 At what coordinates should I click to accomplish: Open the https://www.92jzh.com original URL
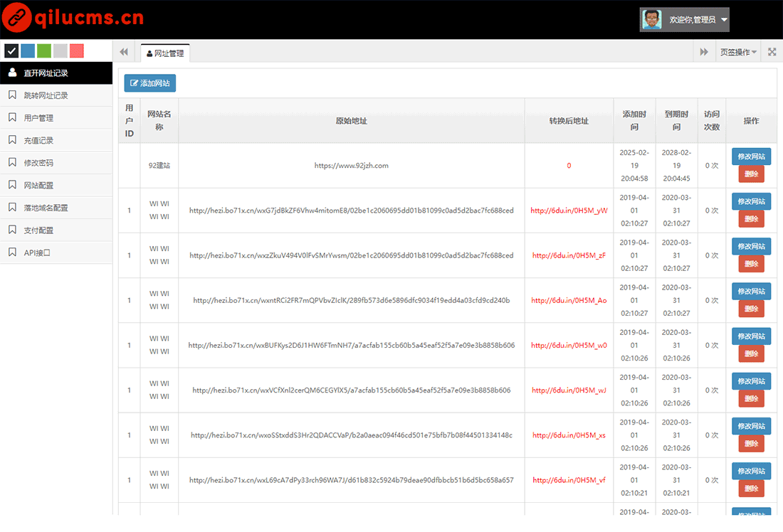coord(351,166)
